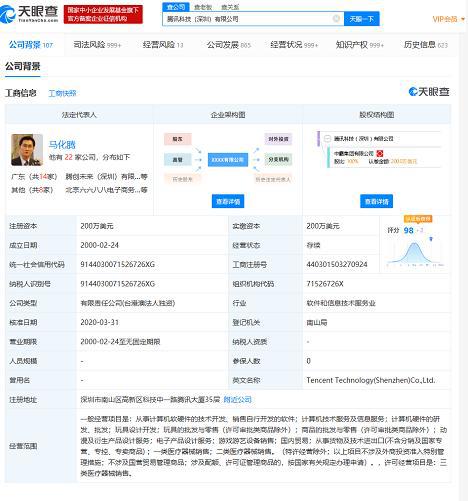
Task: Click the 分支机构 box in the structure diagram
Action: click(x=278, y=160)
